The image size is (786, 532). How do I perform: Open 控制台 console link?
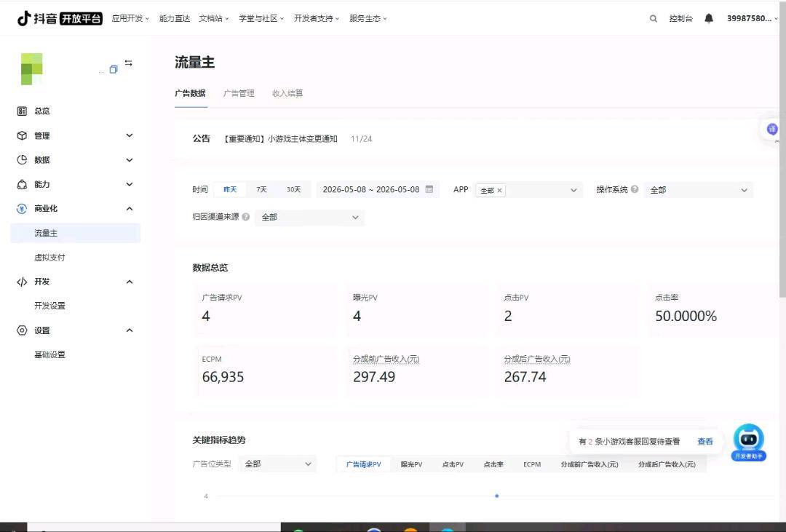680,18
